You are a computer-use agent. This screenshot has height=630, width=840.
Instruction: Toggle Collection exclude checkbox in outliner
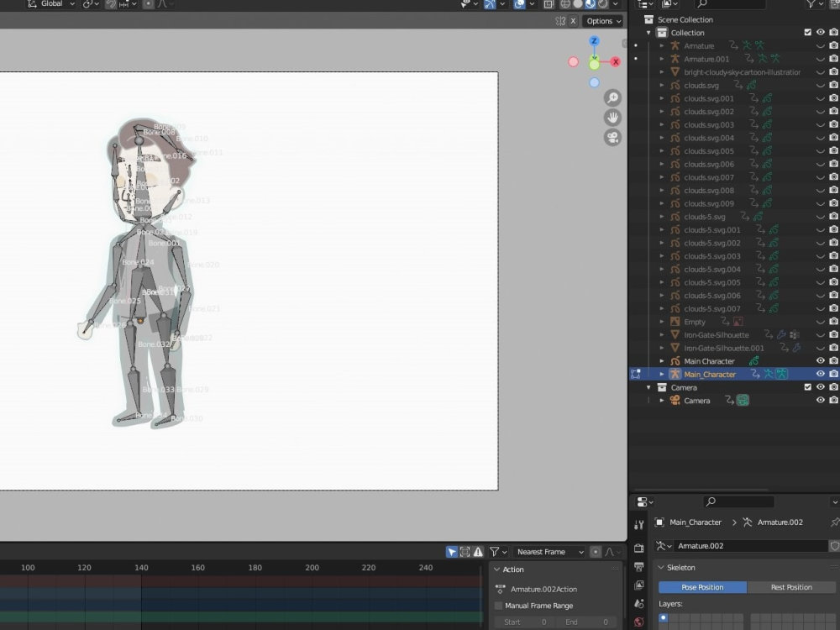click(x=808, y=32)
